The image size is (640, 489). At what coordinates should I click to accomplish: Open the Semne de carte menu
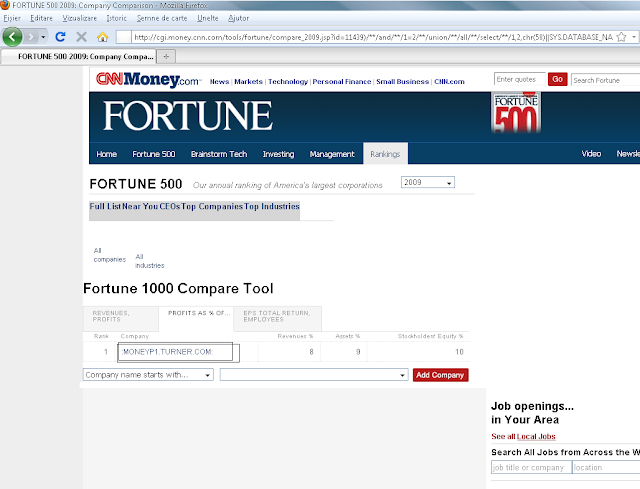162,18
